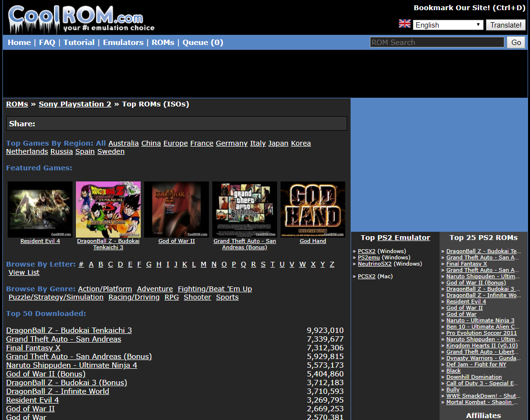This screenshot has width=530, height=420.
Task: Select the Europe region link
Action: click(176, 143)
